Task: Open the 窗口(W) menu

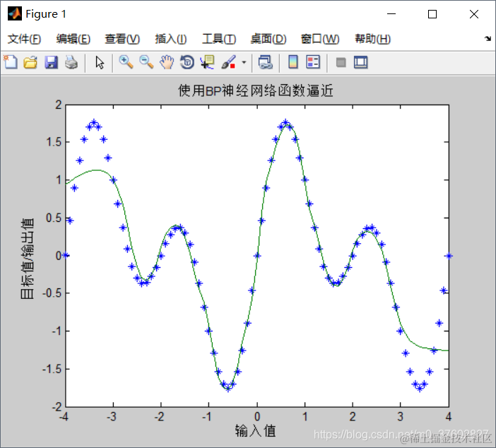Action: 320,39
